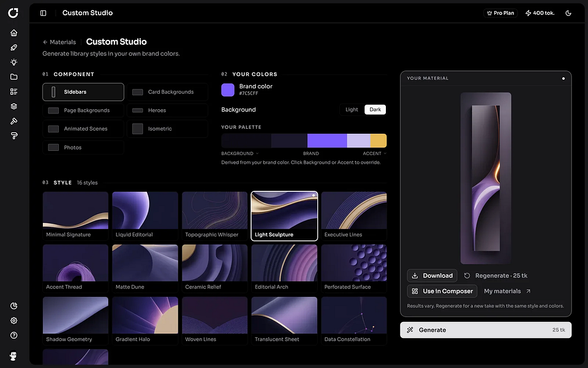Choose the Woven Lines style

pyautogui.click(x=214, y=321)
